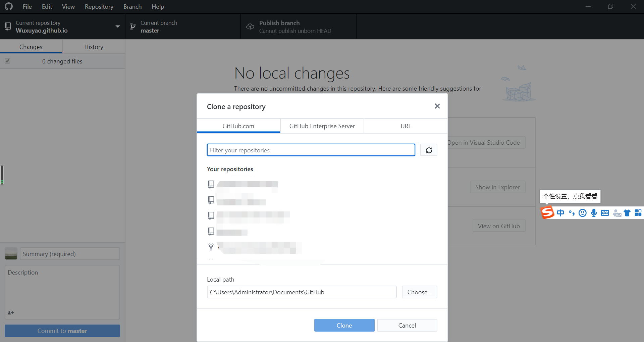Switch to the GitHub Enterprise Server tab
This screenshot has width=644, height=342.
[322, 126]
